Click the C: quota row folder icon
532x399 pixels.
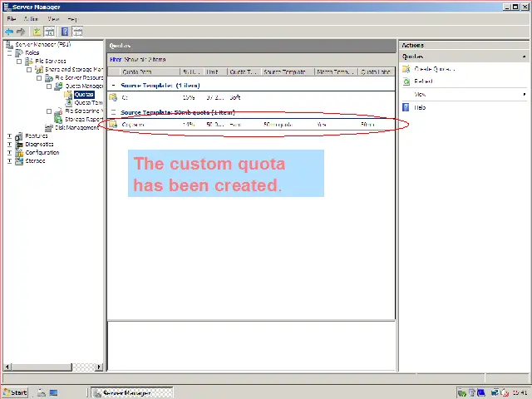point(113,98)
